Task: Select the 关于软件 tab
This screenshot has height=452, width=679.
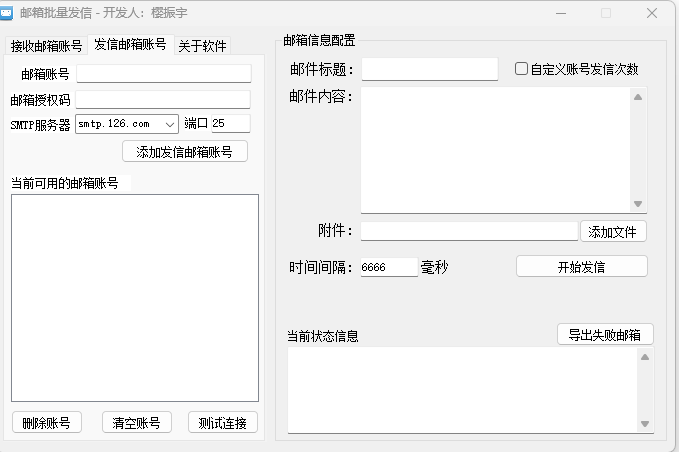Action: click(x=203, y=46)
